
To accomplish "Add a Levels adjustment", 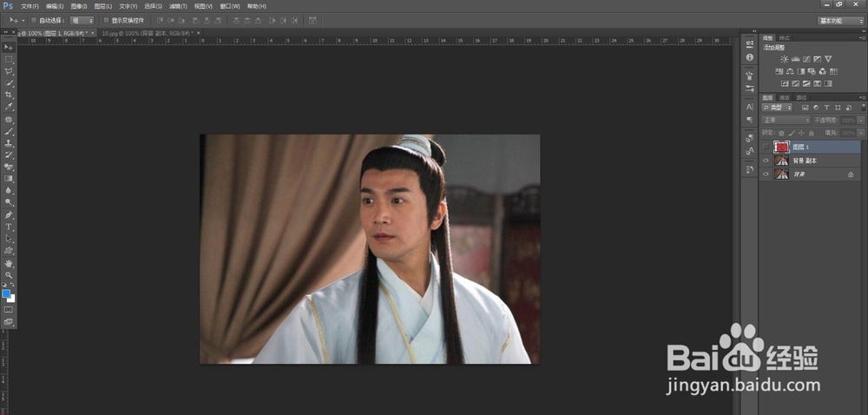I will coord(795,59).
